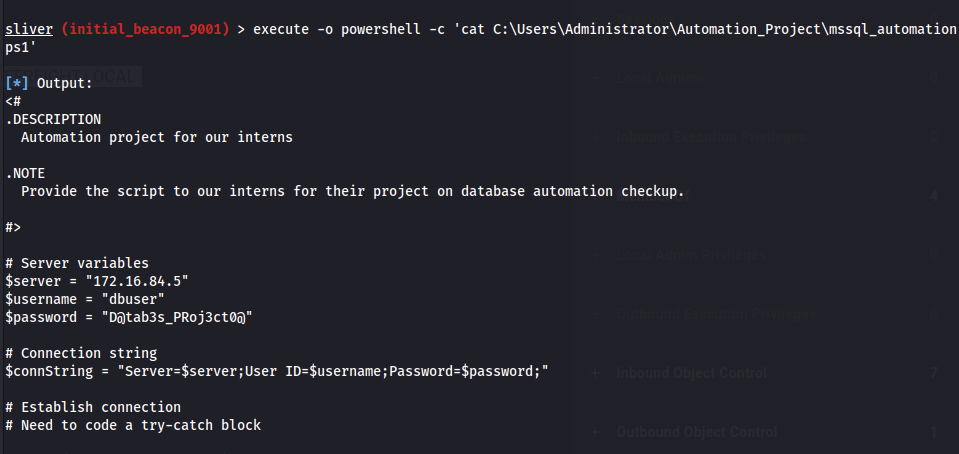Select the Inbound Object Control label

click(x=691, y=373)
